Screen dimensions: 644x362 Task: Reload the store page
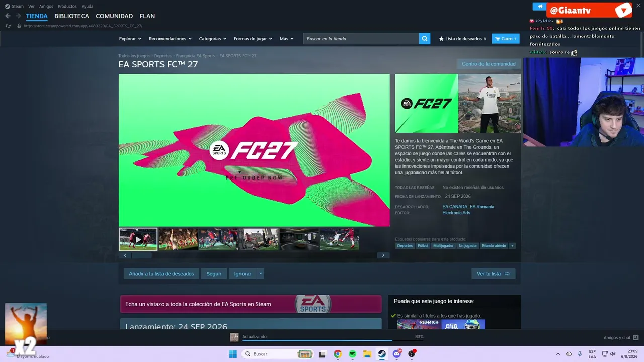(x=8, y=26)
